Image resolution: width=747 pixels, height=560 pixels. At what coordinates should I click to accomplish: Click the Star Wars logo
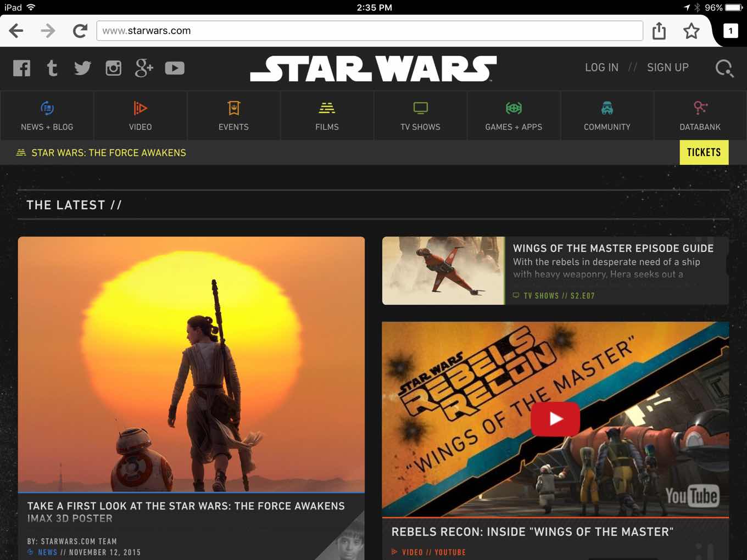pyautogui.click(x=374, y=69)
